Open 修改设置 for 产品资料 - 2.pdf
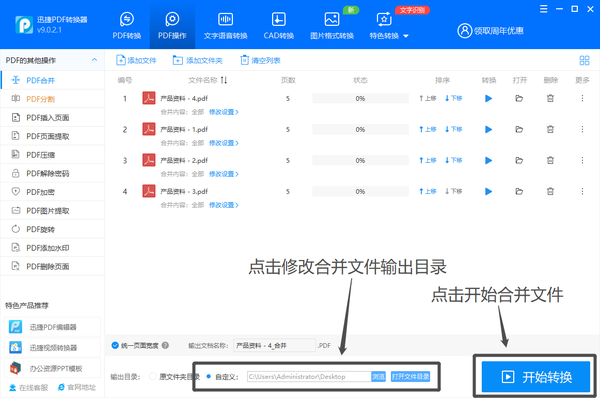Viewport: 600px width, 398px height. pos(224,174)
